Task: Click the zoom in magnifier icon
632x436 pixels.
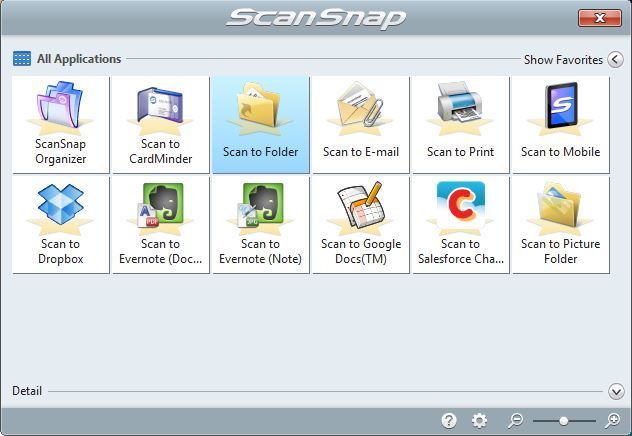Action: [x=613, y=420]
